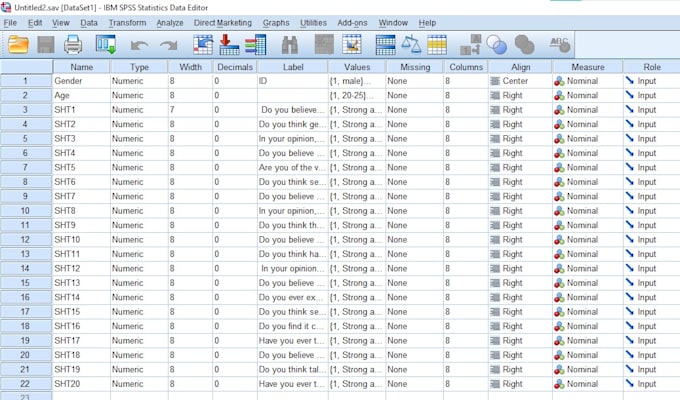Open Align dropdown for SHT5 row
The width and height of the screenshot is (680, 400).
(520, 167)
